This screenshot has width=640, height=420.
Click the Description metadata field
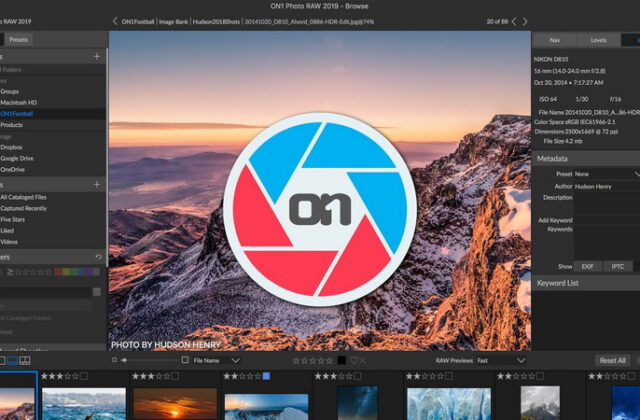(607, 203)
